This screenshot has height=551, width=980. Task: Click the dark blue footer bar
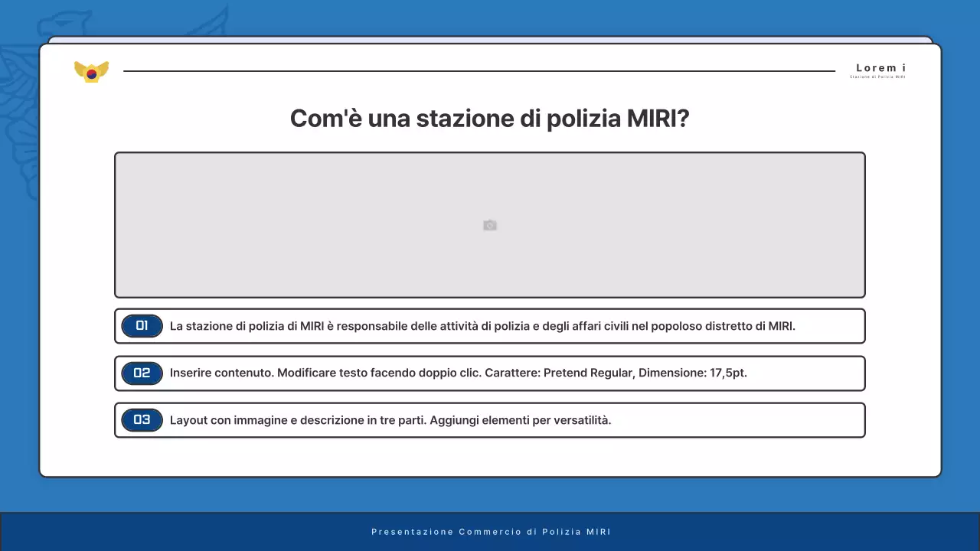click(x=153, y=531)
